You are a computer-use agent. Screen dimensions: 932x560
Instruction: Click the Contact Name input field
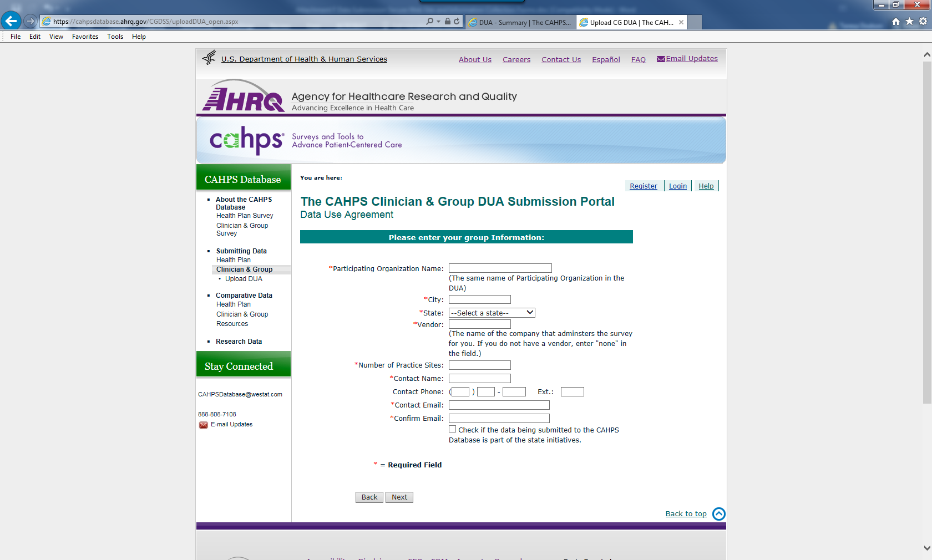(480, 379)
